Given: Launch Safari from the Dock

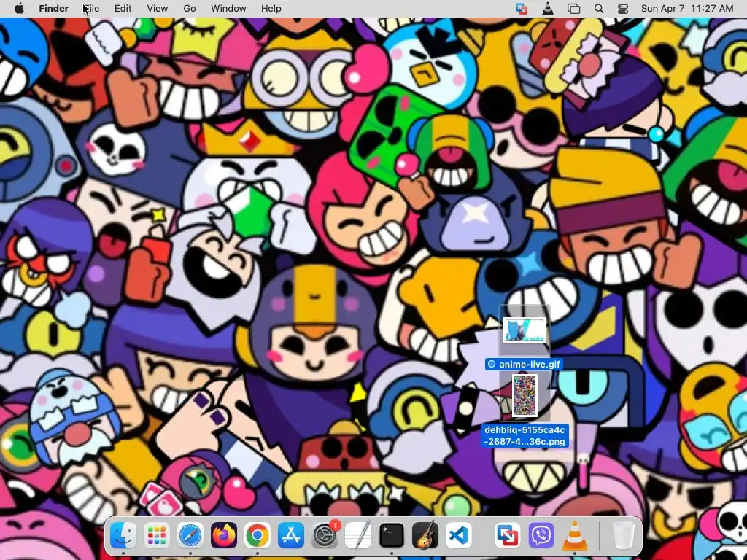Looking at the screenshot, I should (x=190, y=534).
